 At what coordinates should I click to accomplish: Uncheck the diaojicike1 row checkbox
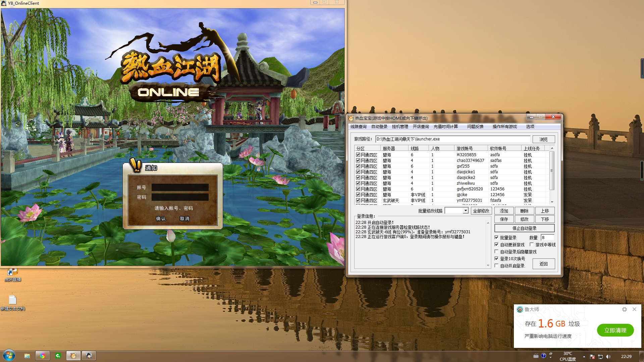tap(358, 172)
